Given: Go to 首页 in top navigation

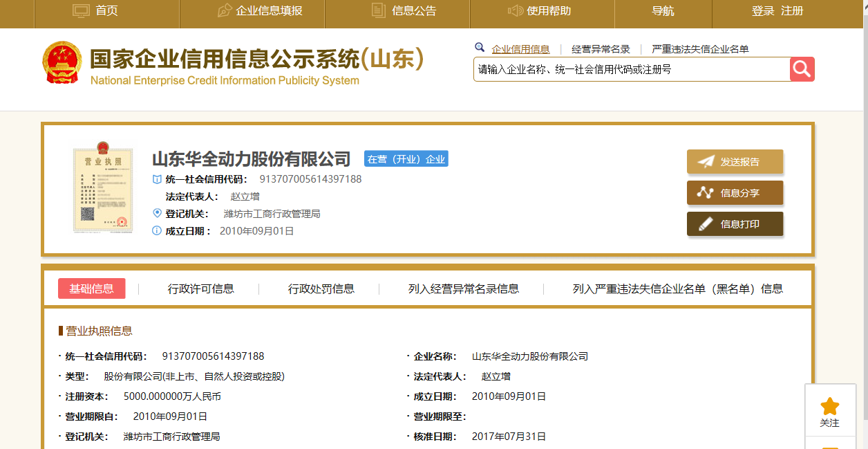Looking at the screenshot, I should point(106,10).
